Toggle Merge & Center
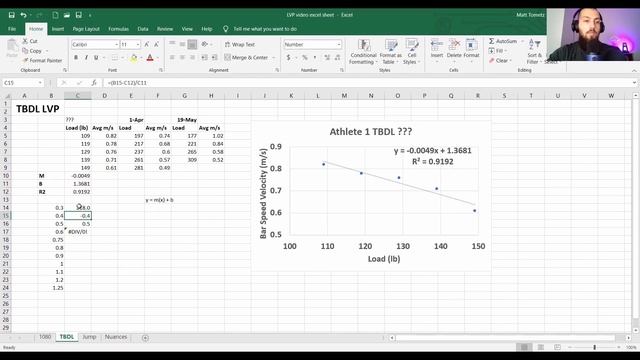Screen dimensions: 640x360 coord(246,58)
